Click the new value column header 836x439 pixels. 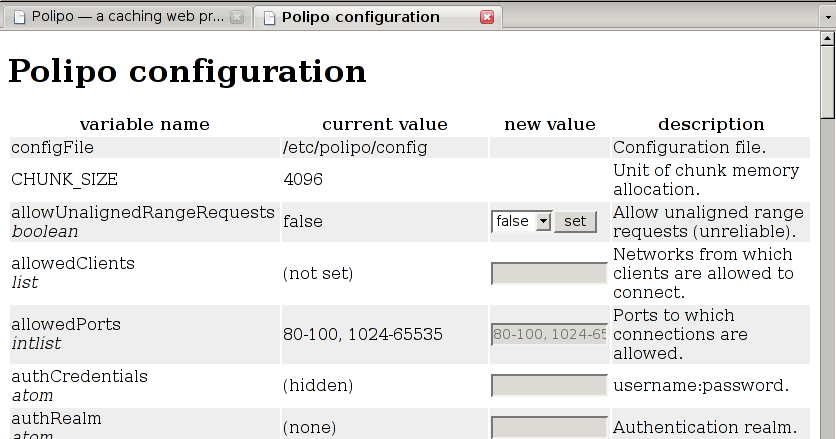tap(550, 124)
